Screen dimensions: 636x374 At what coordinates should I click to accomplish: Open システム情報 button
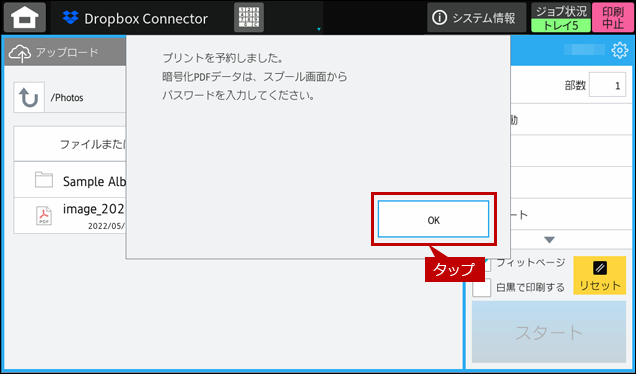tap(476, 17)
